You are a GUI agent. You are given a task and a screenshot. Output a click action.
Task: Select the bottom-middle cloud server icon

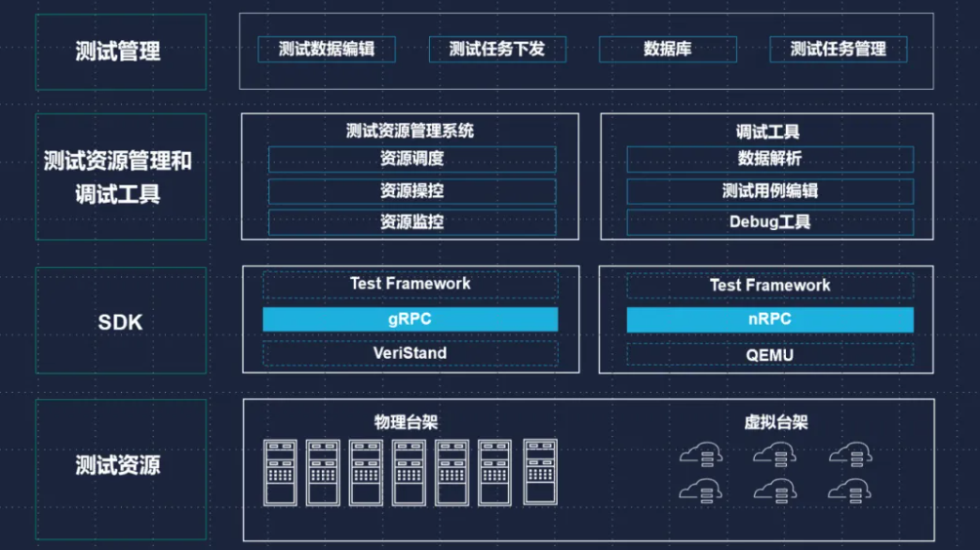(x=775, y=489)
